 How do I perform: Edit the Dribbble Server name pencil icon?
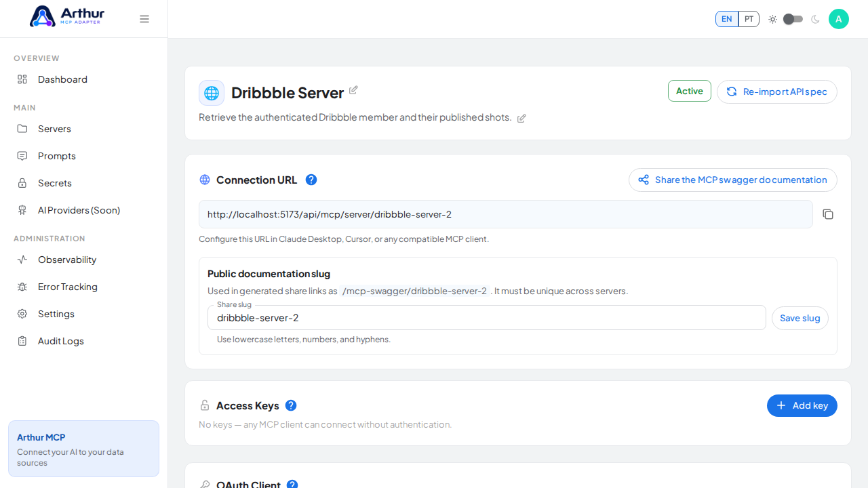click(x=353, y=90)
